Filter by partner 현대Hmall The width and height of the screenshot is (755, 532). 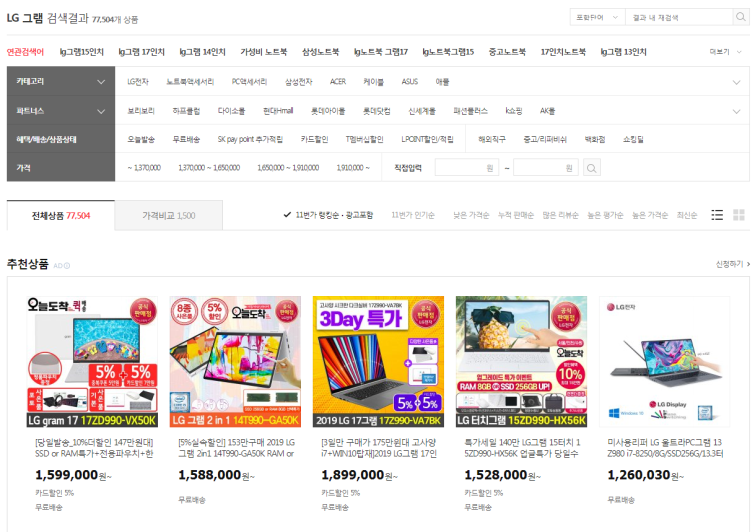point(278,111)
